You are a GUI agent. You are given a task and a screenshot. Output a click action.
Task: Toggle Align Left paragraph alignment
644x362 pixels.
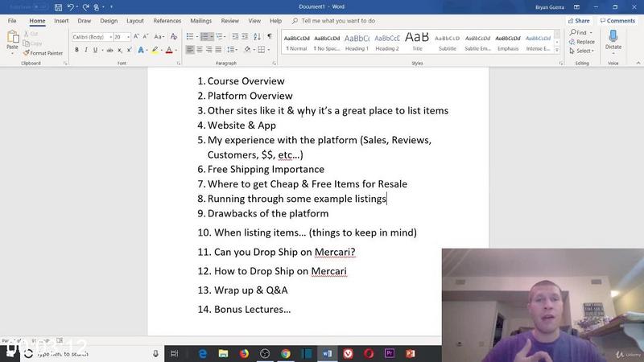tap(190, 50)
